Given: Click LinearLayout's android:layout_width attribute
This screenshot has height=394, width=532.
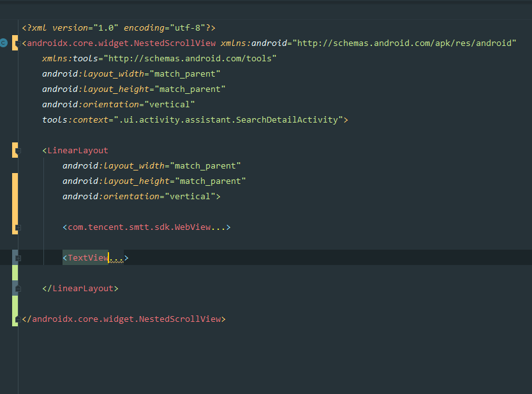Looking at the screenshot, I should [151, 166].
